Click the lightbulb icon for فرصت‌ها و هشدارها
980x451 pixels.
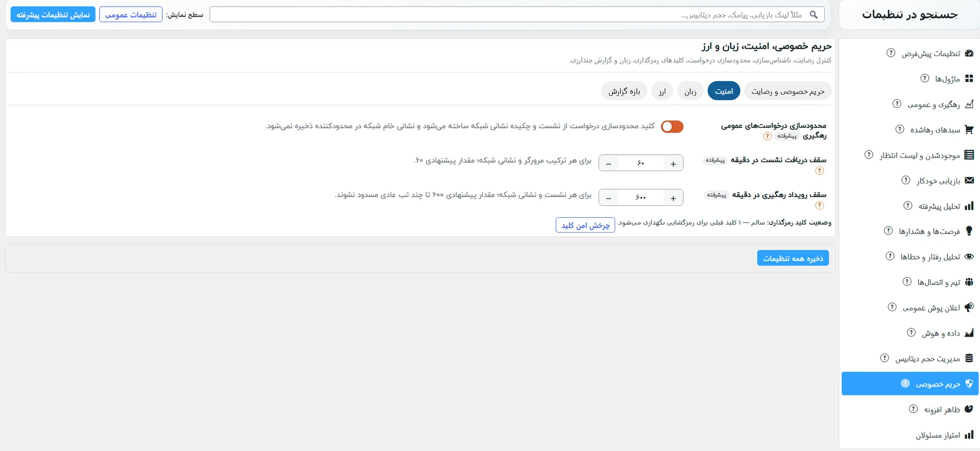pyautogui.click(x=969, y=231)
